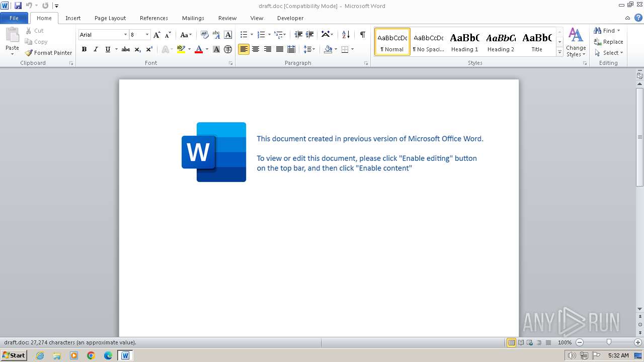
Task: Apply red font color
Action: coord(199,49)
